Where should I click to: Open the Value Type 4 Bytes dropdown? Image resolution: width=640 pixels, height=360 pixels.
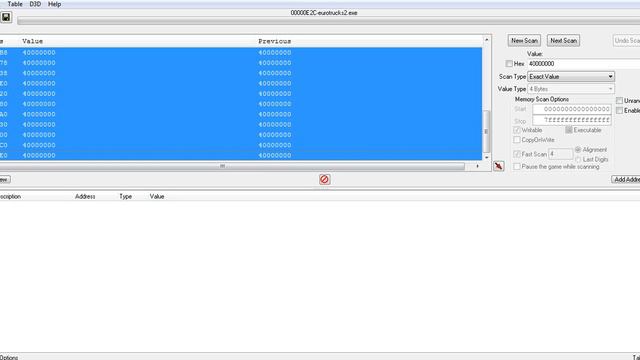point(571,89)
